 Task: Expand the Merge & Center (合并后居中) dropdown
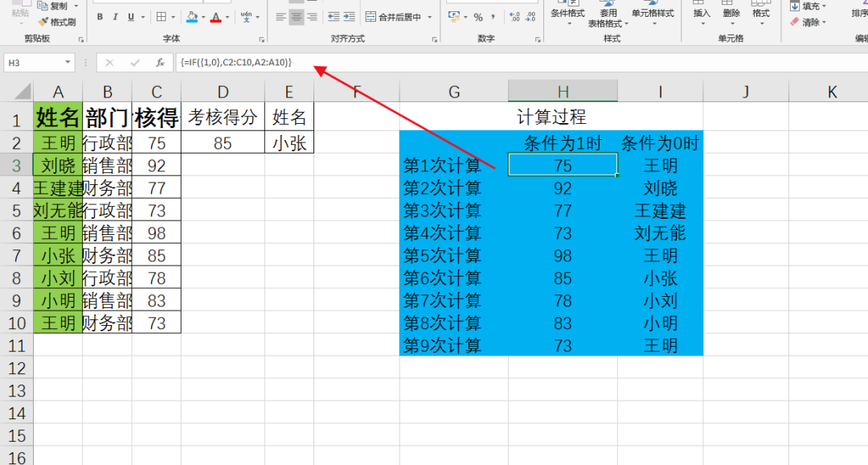429,17
